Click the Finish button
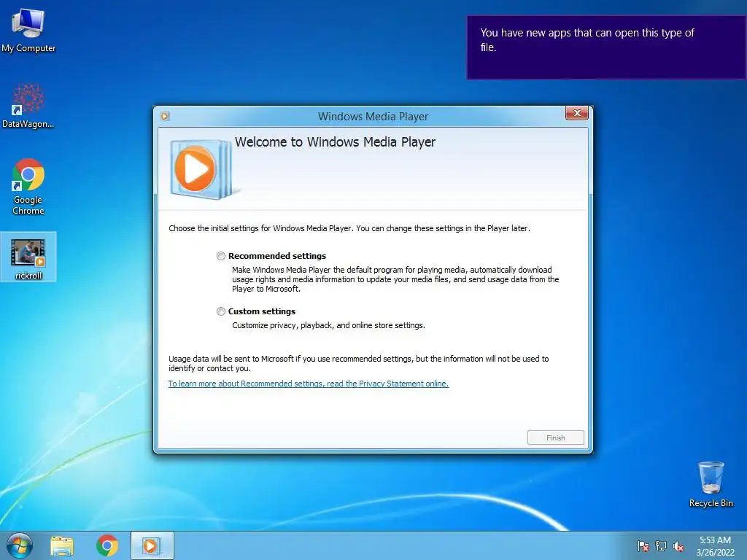 pyautogui.click(x=555, y=437)
